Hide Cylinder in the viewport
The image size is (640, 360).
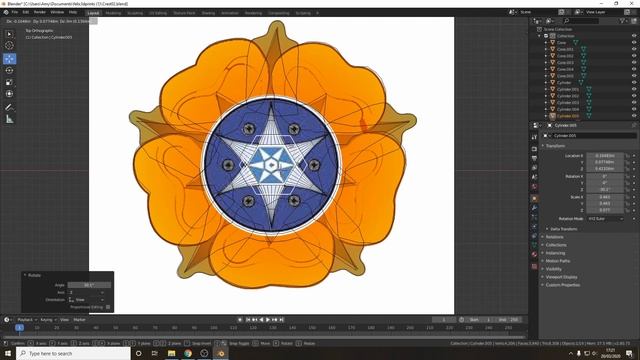coord(634,82)
